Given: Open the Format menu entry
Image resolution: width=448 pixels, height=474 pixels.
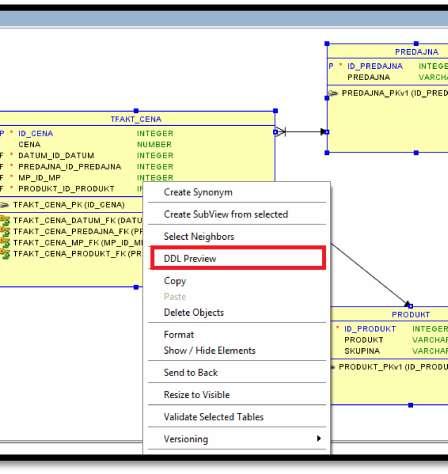Looking at the screenshot, I should (x=237, y=334).
